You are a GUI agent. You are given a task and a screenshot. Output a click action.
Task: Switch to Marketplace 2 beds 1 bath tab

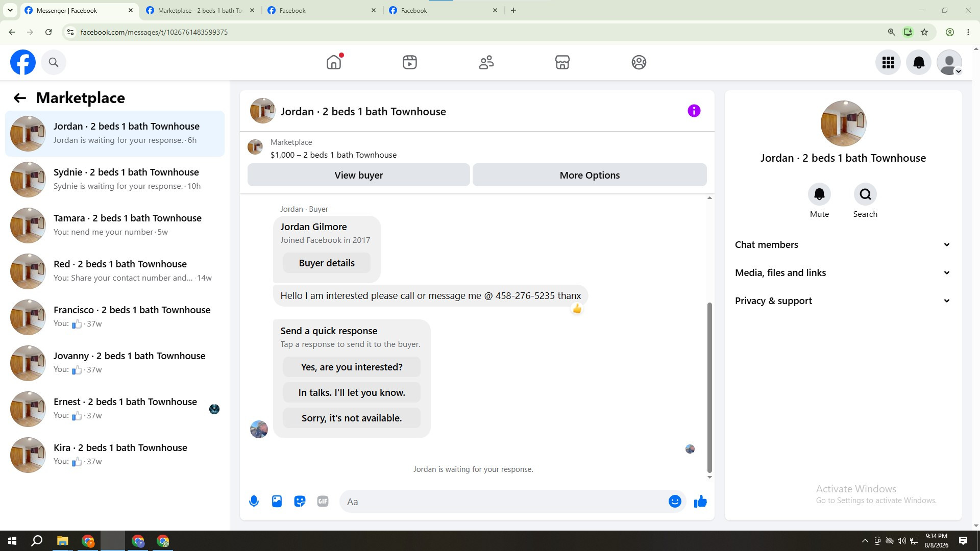tap(201, 10)
